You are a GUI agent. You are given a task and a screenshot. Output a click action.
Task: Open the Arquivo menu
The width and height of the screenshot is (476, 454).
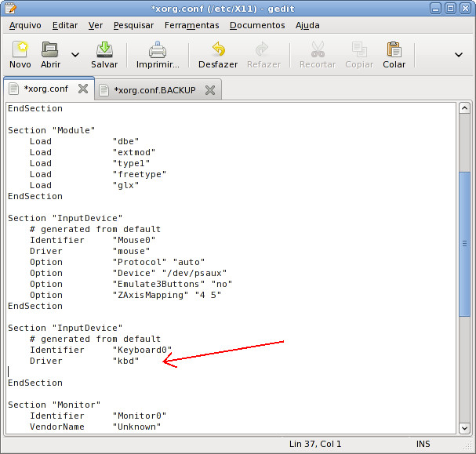[25, 25]
